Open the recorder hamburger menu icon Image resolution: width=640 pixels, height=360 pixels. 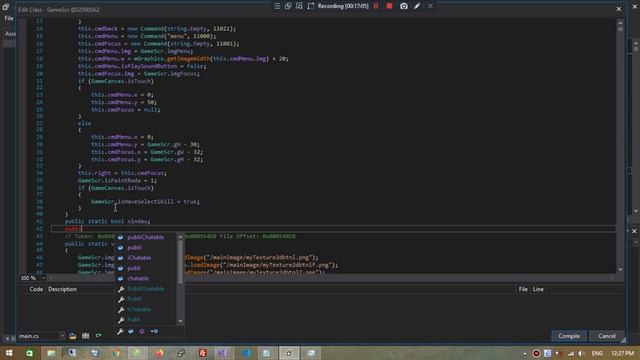point(277,6)
